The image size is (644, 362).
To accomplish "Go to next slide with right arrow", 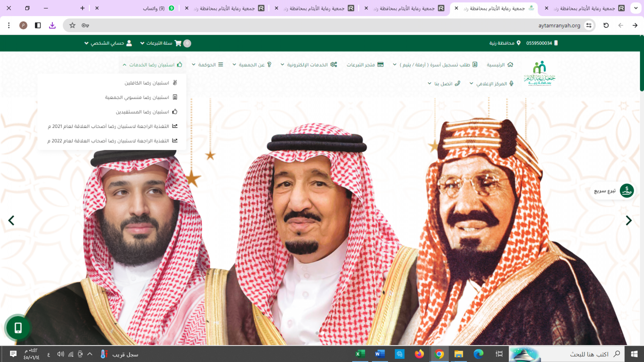I will pyautogui.click(x=629, y=221).
